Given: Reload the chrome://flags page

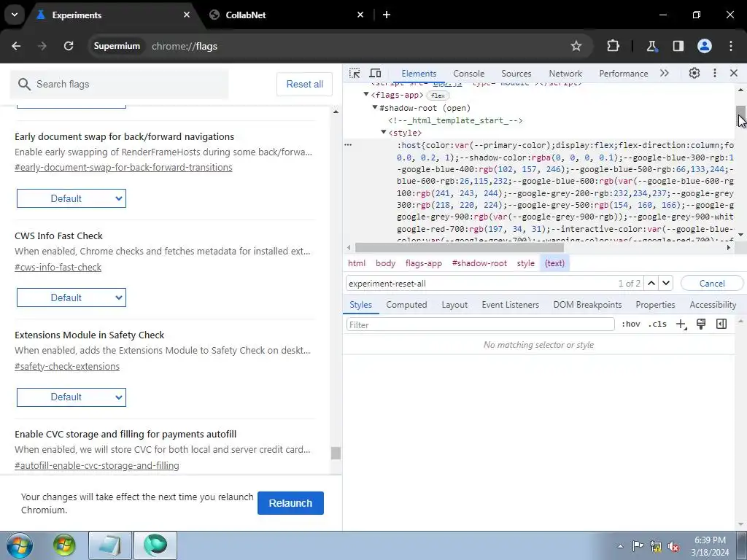Looking at the screenshot, I should (x=69, y=46).
